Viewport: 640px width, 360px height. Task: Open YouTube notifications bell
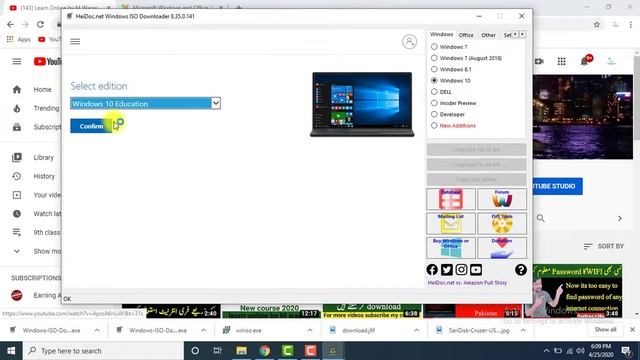(x=585, y=61)
